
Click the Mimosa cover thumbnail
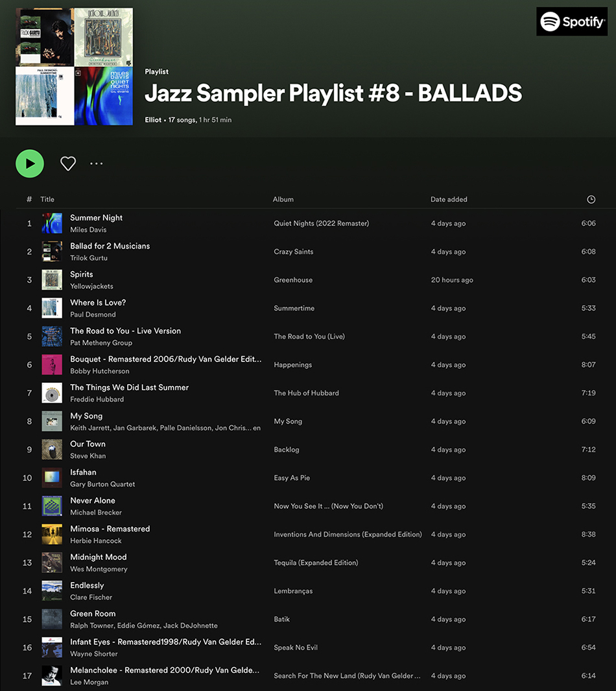coord(52,534)
